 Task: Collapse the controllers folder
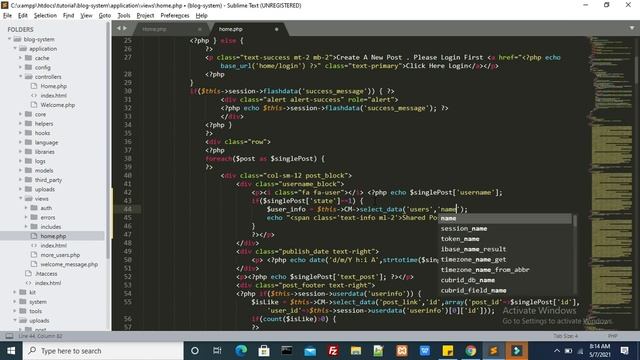(x=20, y=77)
